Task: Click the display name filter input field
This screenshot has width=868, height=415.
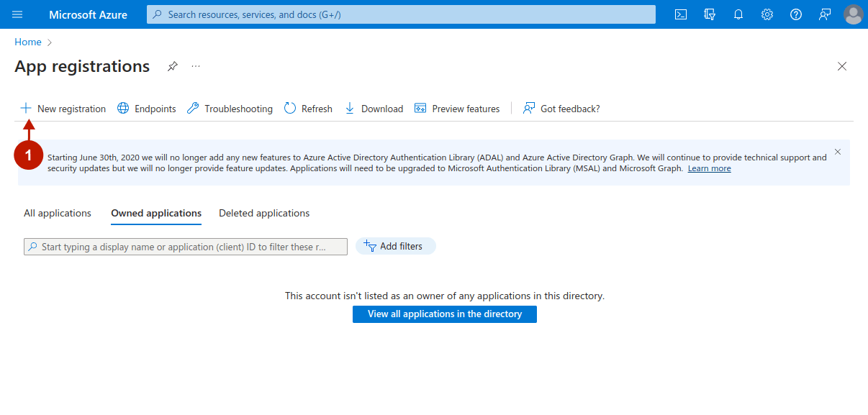Action: pyautogui.click(x=186, y=247)
